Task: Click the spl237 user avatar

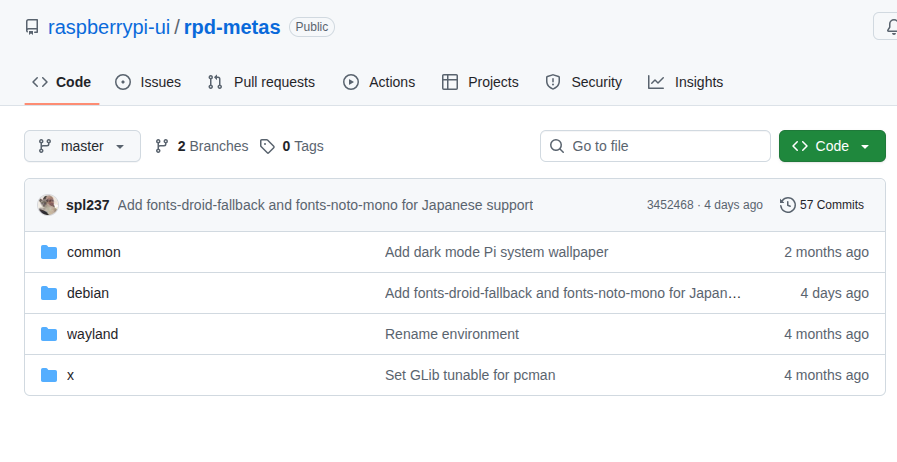Action: coord(48,205)
